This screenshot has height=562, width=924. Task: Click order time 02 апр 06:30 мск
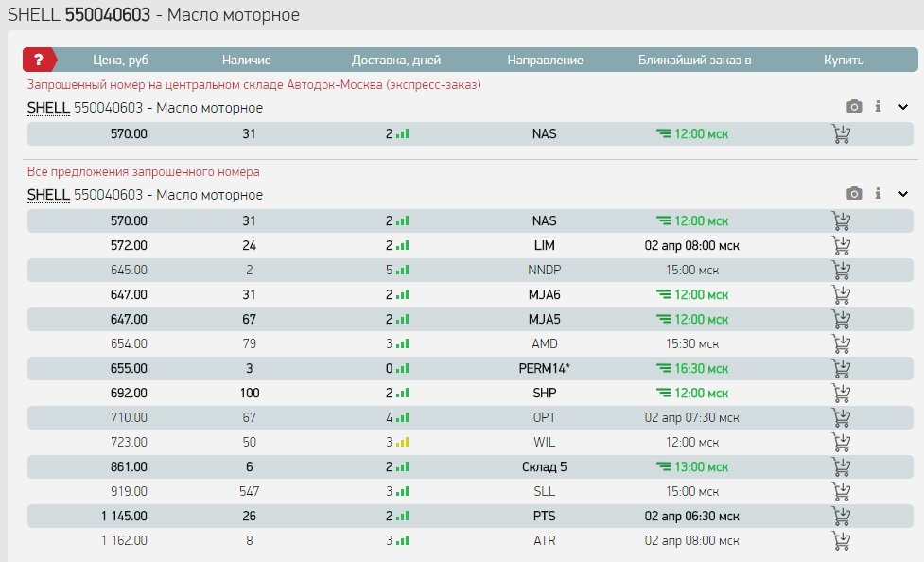692,516
